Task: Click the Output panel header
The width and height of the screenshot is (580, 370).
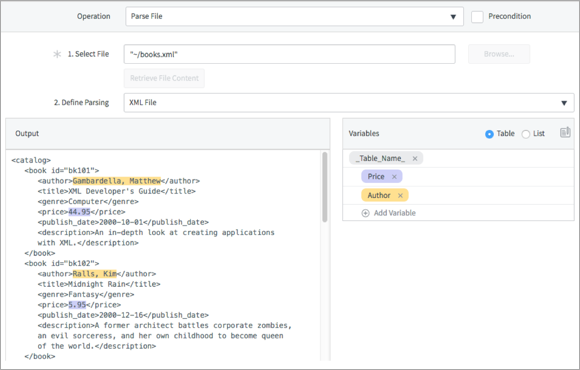Action: (x=168, y=134)
